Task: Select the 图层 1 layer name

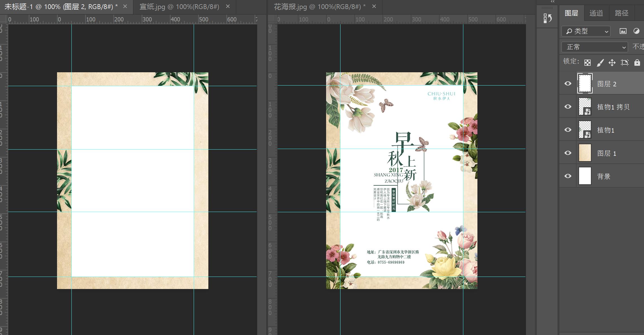Action: 606,153
